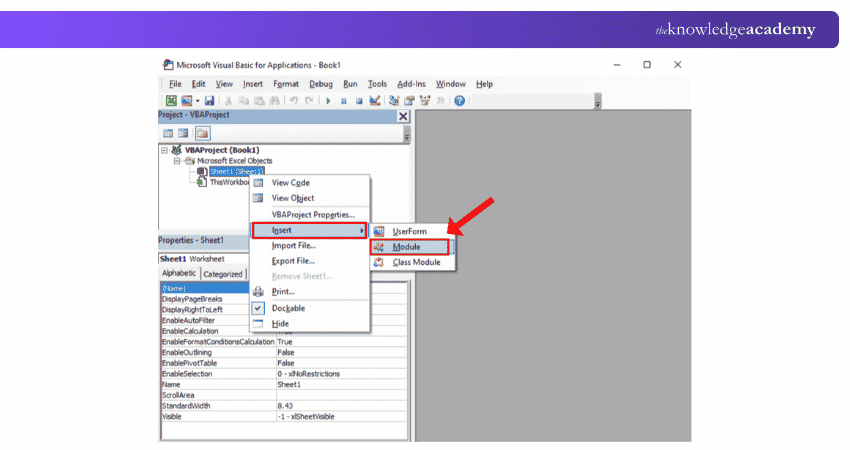
Task: Click the blue Help question mark icon
Action: (x=459, y=100)
